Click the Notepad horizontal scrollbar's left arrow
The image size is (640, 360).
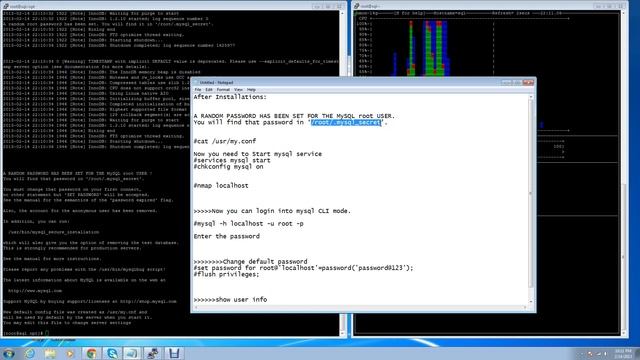(196, 308)
